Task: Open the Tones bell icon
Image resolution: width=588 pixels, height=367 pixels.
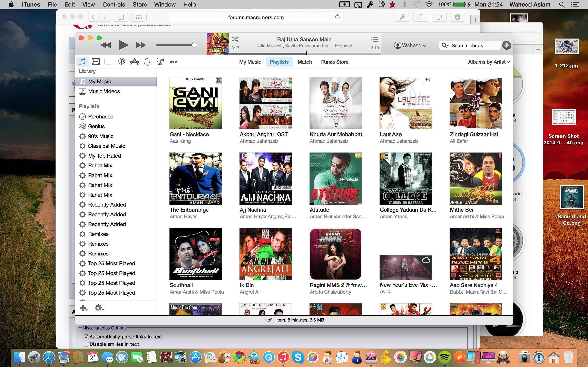Action: (x=147, y=62)
